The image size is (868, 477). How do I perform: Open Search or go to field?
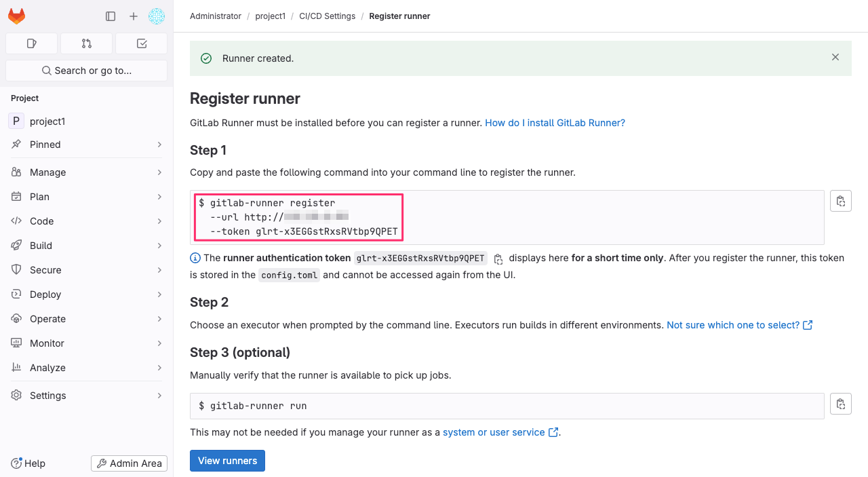pyautogui.click(x=87, y=71)
